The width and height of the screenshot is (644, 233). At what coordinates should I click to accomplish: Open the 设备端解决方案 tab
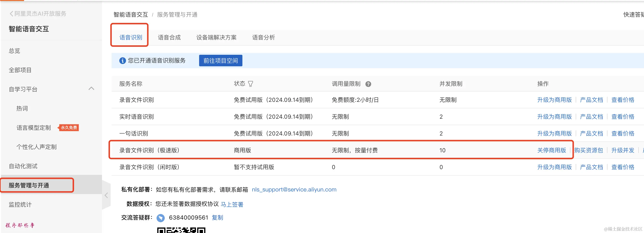(216, 37)
